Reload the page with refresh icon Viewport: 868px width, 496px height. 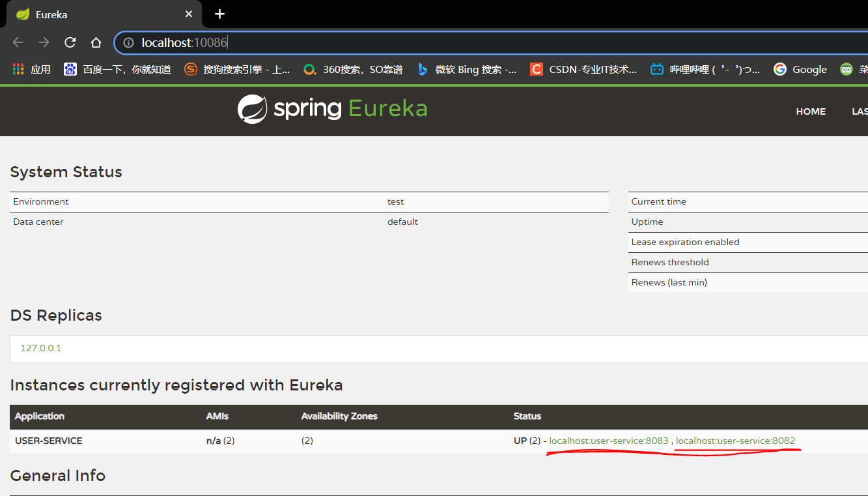point(70,42)
